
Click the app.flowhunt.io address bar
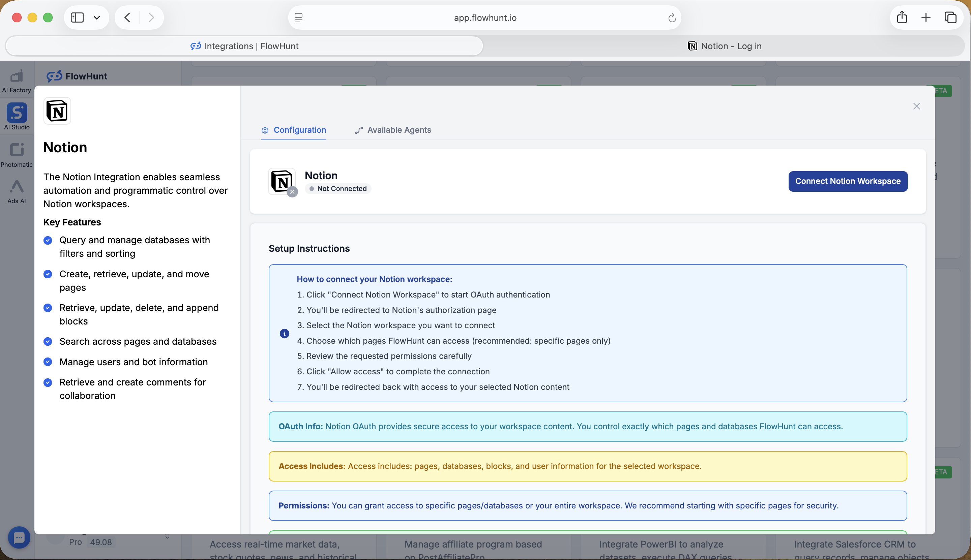point(485,18)
